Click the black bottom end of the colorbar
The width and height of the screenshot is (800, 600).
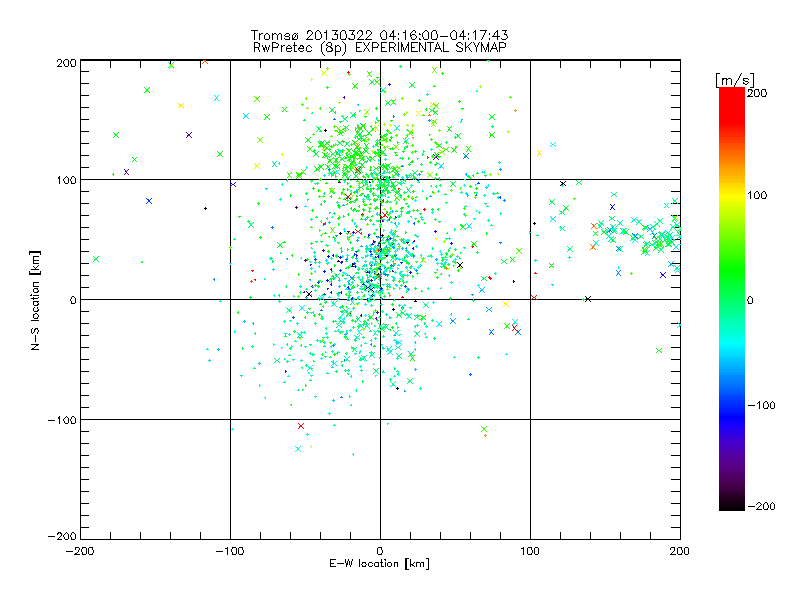pos(732,503)
